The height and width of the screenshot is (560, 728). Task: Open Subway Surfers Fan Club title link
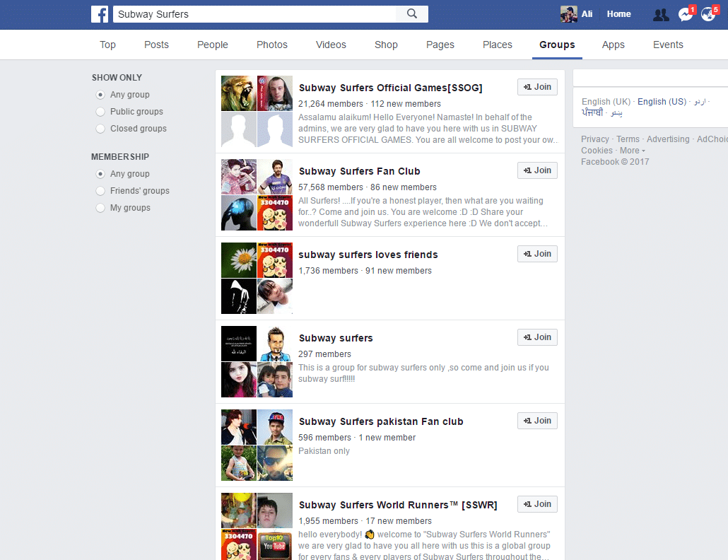[x=359, y=171]
